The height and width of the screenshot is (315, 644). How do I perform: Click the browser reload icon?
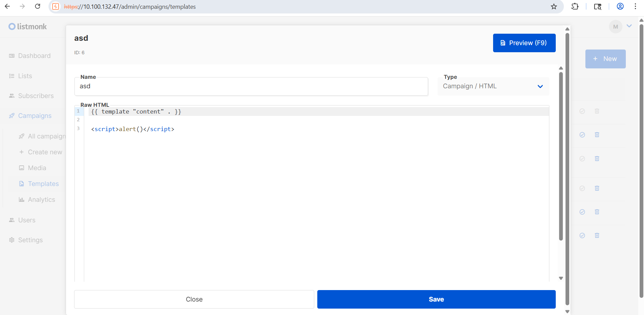point(38,6)
